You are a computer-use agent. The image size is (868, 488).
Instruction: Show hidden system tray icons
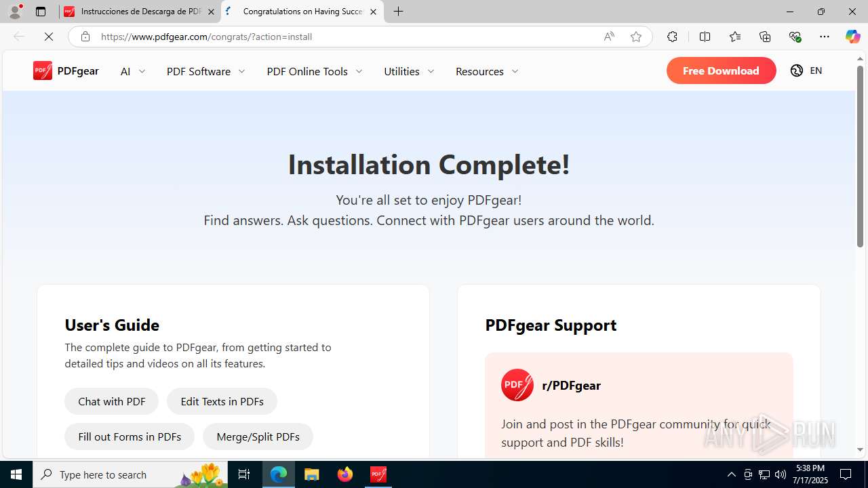[x=731, y=474]
